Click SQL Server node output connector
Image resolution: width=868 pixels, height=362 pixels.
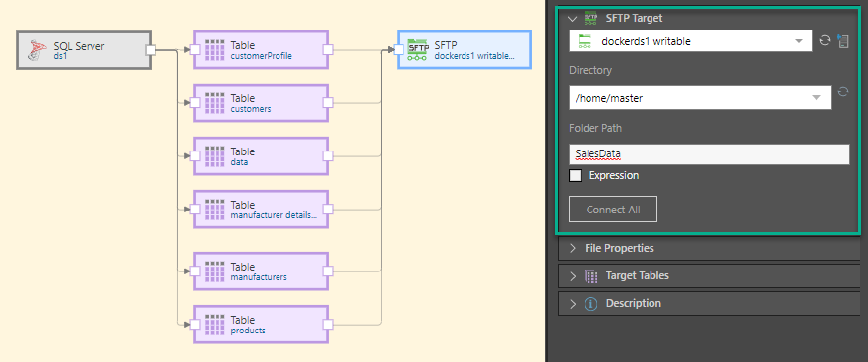(x=150, y=50)
